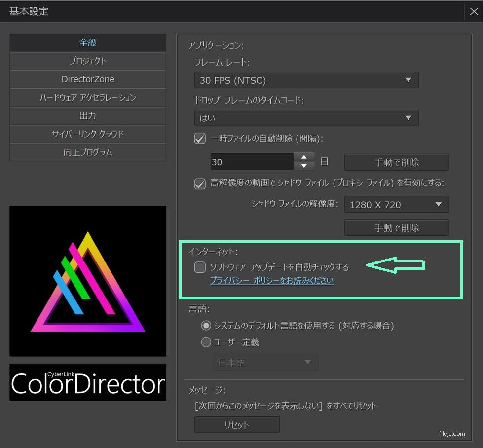
Task: Open ハードウェア アクセラレーション settings
Action: (88, 98)
